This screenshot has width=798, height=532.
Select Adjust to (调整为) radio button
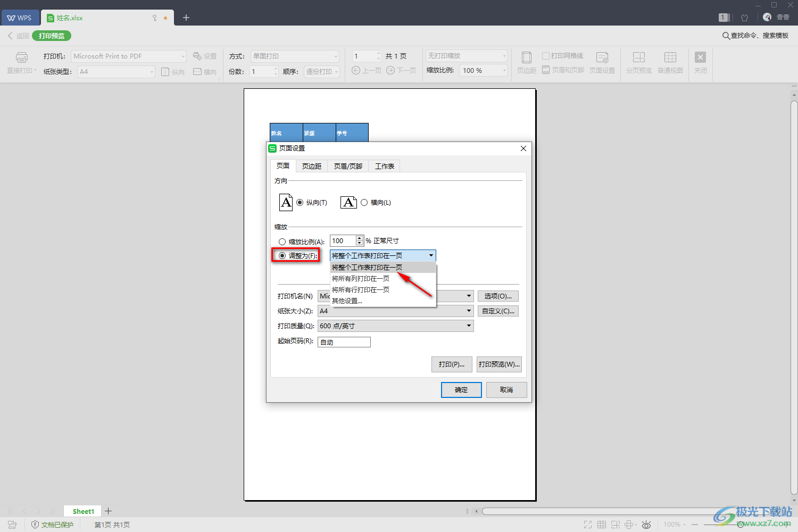click(x=282, y=255)
